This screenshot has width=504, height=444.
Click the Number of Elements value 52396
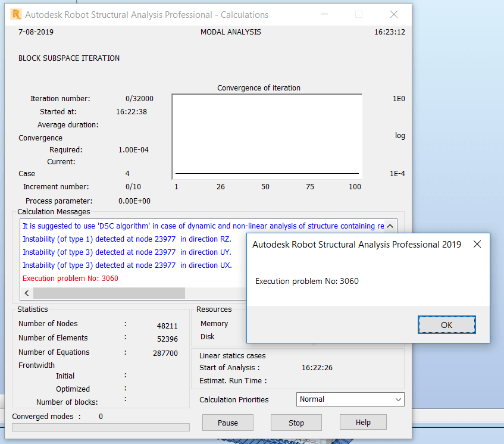(167, 339)
